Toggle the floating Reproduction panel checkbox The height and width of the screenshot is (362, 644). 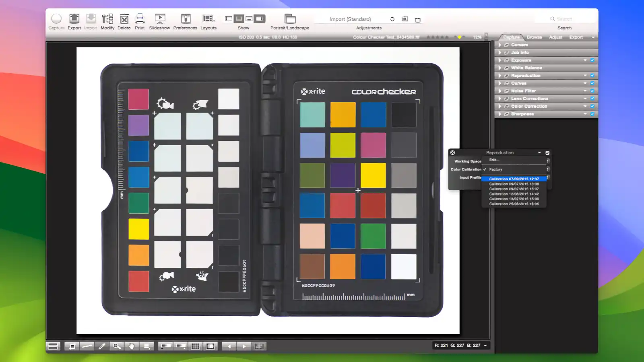[547, 153]
